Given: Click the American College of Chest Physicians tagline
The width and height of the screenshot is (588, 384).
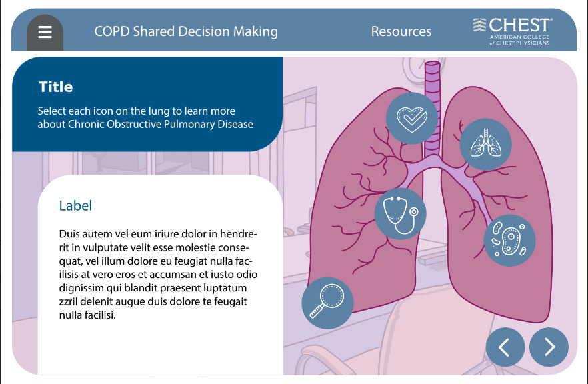Looking at the screenshot, I should [x=520, y=40].
